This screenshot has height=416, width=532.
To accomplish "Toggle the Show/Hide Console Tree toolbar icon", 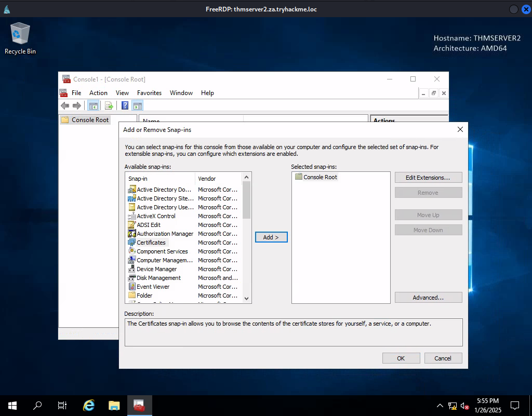I will point(93,106).
